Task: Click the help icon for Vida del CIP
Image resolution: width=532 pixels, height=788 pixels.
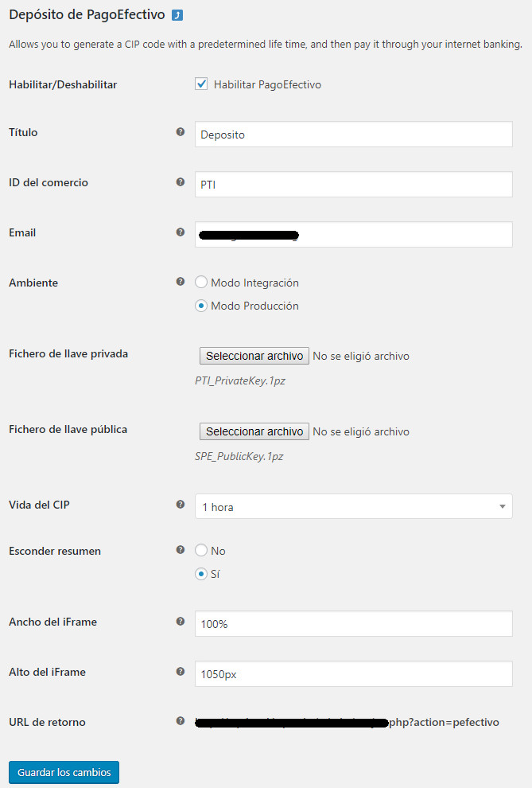Action: coord(181,504)
